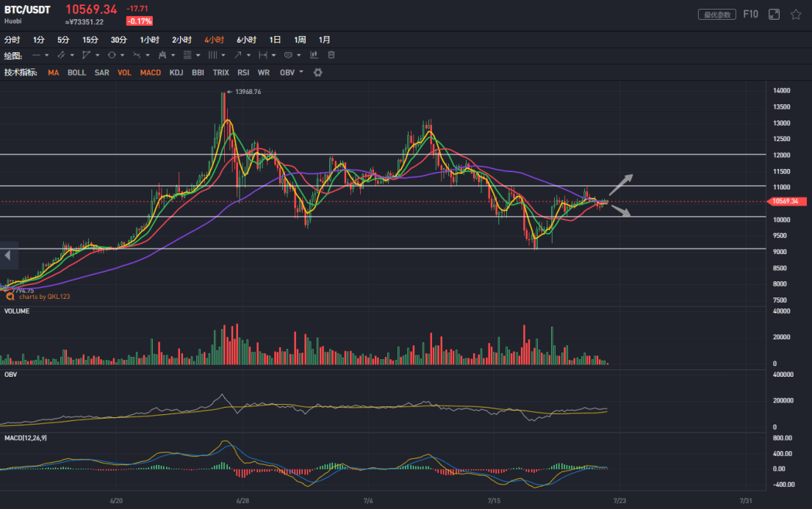
Task: Switch to the 1月 timeframe
Action: pyautogui.click(x=324, y=40)
